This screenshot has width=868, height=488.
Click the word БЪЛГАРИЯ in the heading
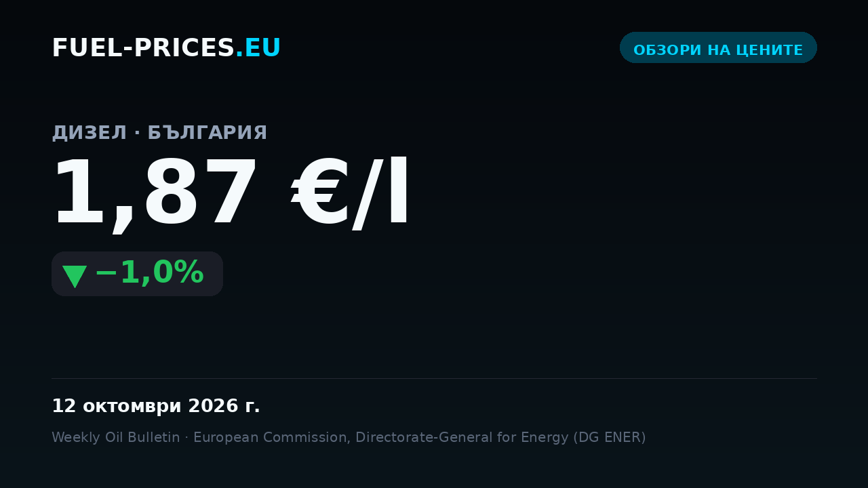click(x=208, y=133)
